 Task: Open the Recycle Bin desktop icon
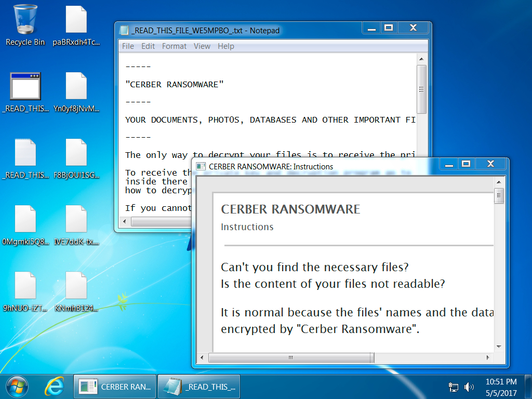(25, 26)
